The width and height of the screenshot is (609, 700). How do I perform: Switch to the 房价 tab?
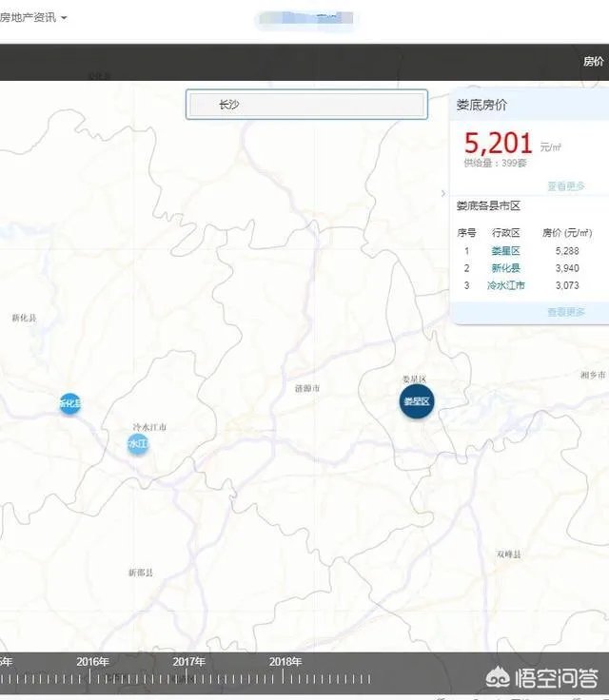click(x=593, y=61)
